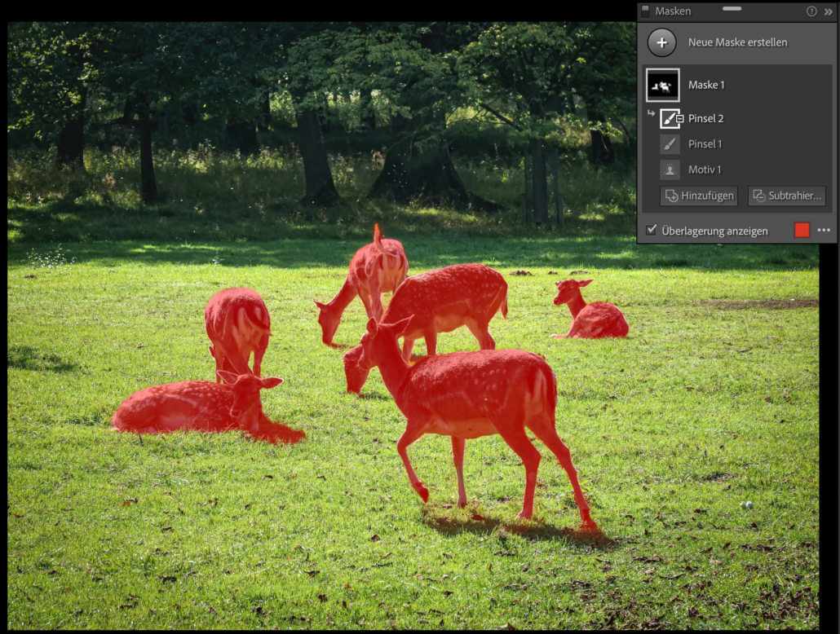840x634 pixels.
Task: Select the Maske 1 thumbnail
Action: click(x=663, y=85)
